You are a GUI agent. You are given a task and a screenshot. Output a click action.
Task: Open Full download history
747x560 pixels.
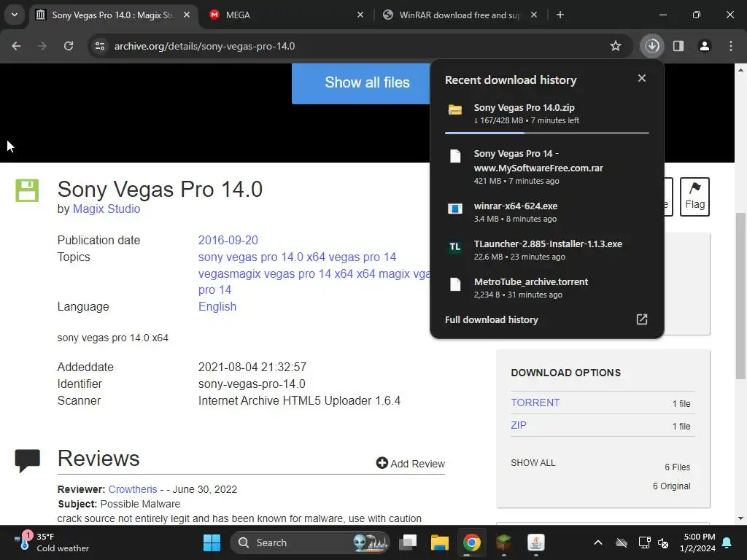(x=491, y=319)
